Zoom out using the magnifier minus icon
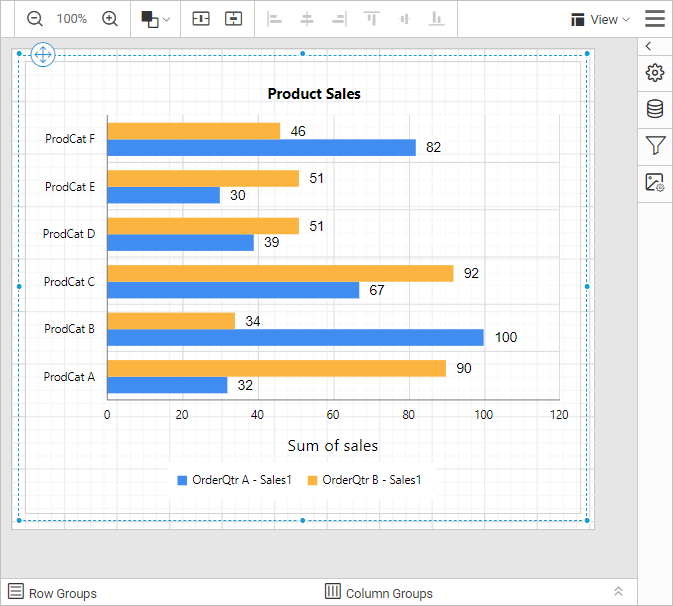673x606 pixels. (x=34, y=19)
